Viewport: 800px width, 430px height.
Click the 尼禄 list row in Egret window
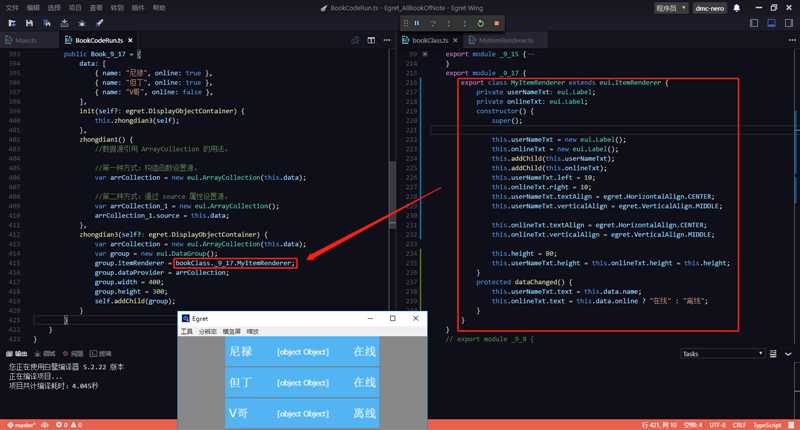302,351
